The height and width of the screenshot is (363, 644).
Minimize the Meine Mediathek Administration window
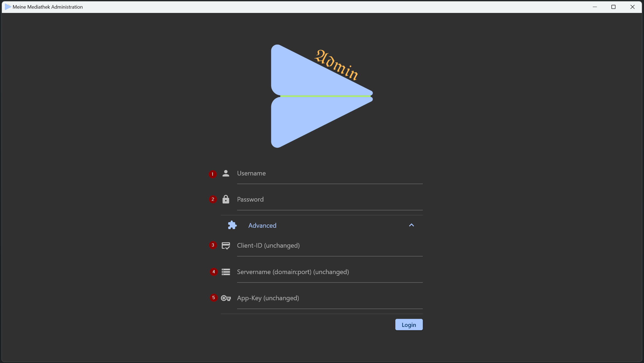(595, 7)
